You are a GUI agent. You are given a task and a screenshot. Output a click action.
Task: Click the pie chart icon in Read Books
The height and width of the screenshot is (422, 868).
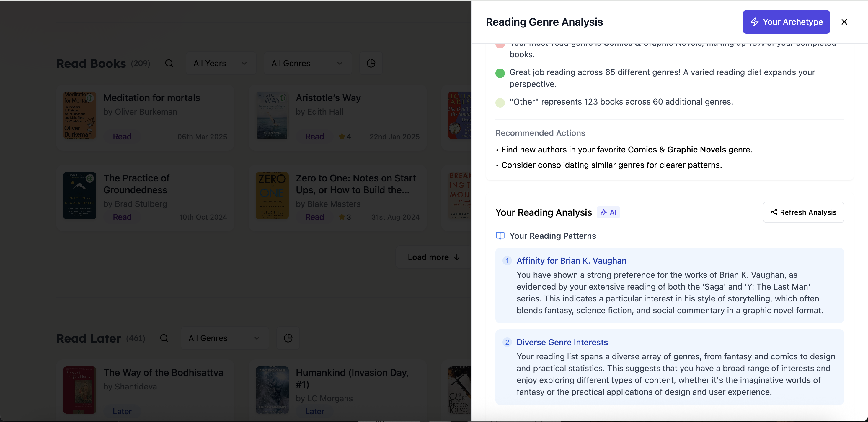pyautogui.click(x=371, y=64)
